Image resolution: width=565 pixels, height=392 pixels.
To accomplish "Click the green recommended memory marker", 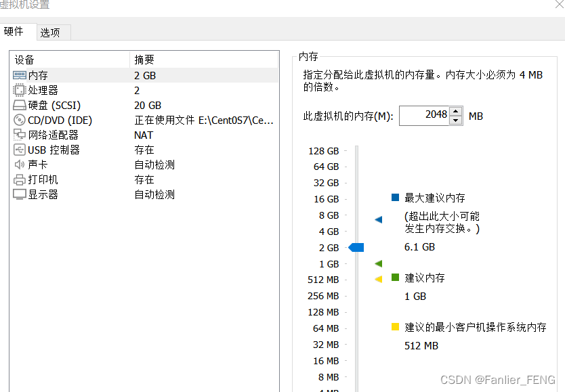I will pyautogui.click(x=377, y=263).
